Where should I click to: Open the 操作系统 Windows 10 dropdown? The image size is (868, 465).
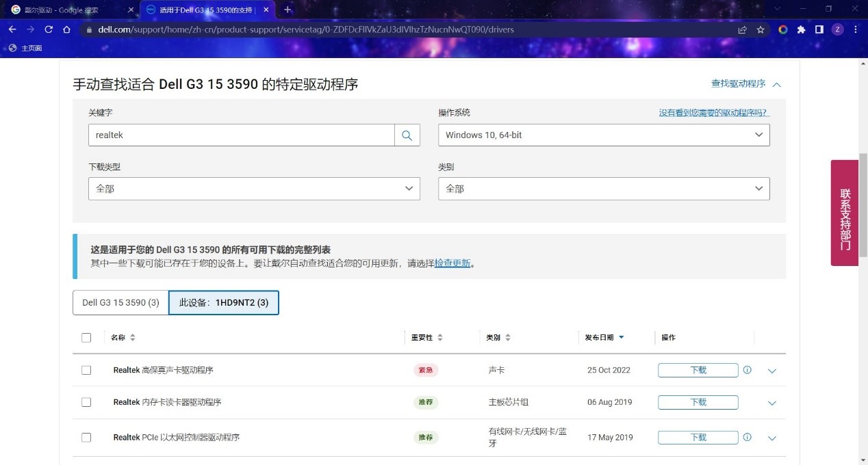(603, 135)
